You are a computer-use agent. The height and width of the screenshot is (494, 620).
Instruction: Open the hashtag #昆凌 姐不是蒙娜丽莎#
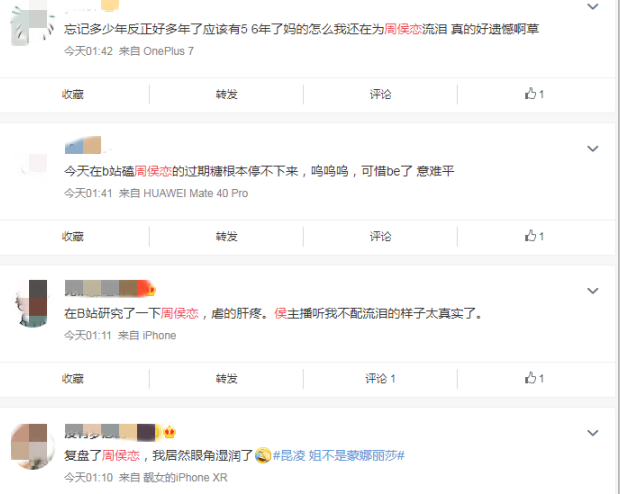click(x=339, y=456)
